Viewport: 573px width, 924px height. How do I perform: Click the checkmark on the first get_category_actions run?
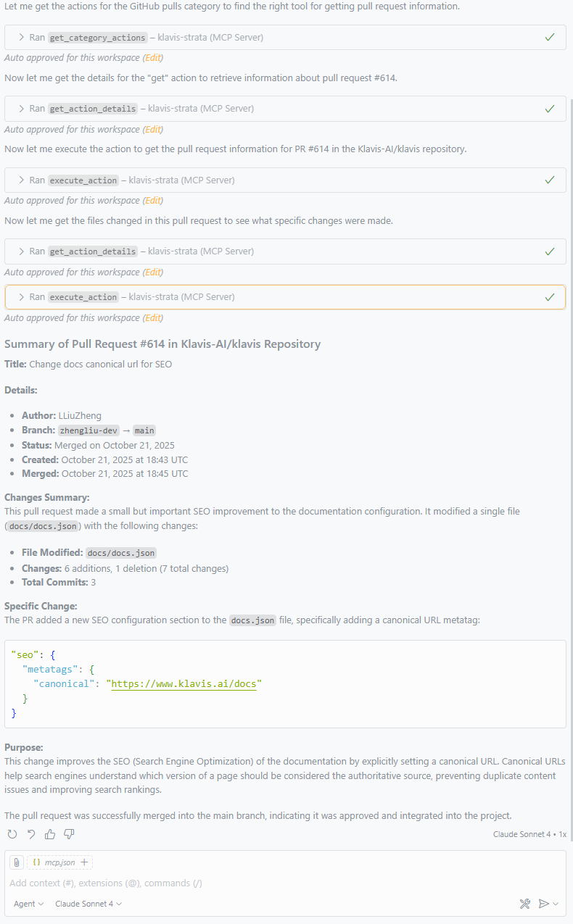point(550,37)
